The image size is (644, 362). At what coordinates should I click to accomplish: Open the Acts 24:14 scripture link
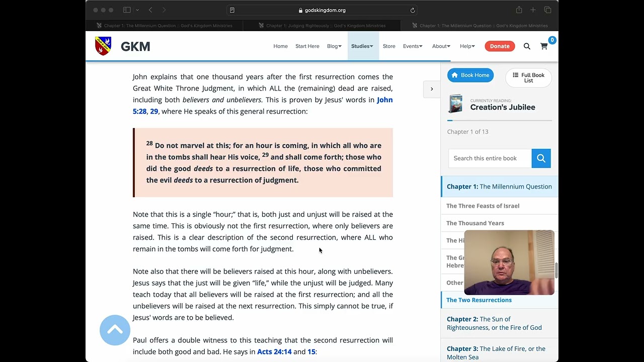[274, 352]
